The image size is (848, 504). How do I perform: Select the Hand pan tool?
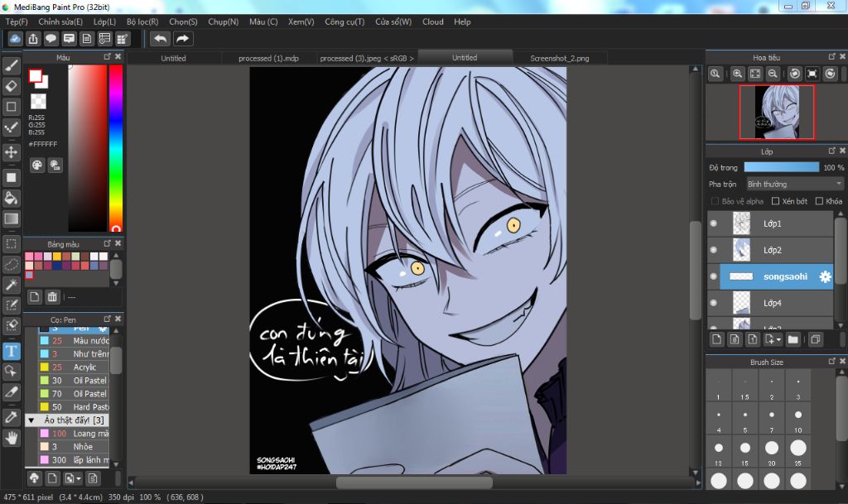tap(12, 438)
